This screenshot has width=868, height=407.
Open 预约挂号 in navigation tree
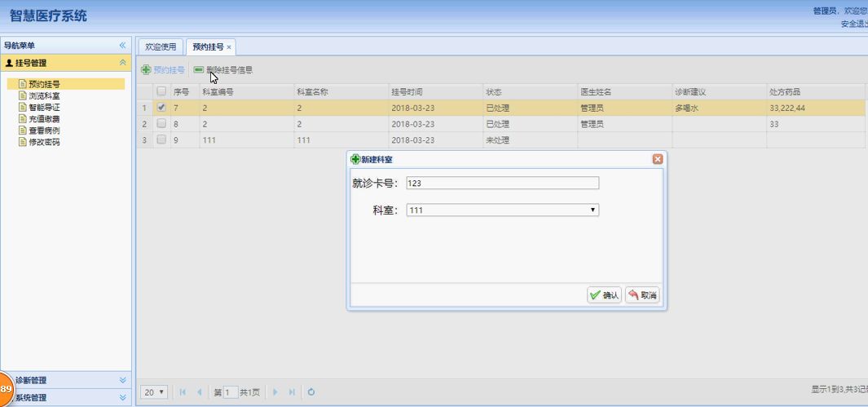tap(44, 84)
